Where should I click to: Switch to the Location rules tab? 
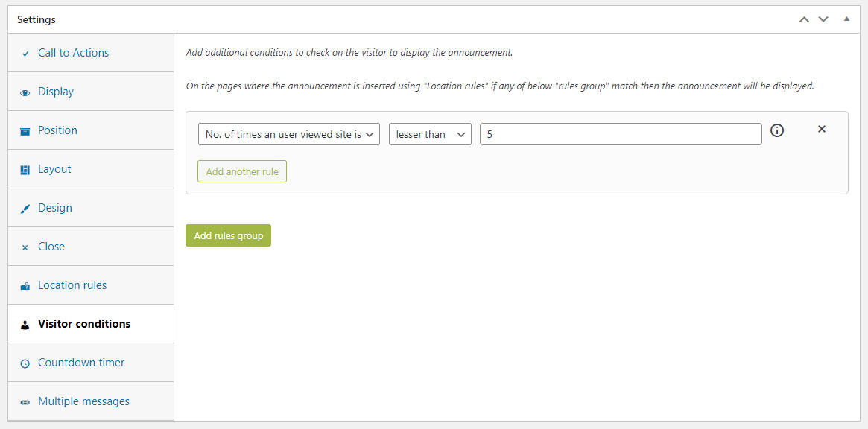click(x=72, y=285)
